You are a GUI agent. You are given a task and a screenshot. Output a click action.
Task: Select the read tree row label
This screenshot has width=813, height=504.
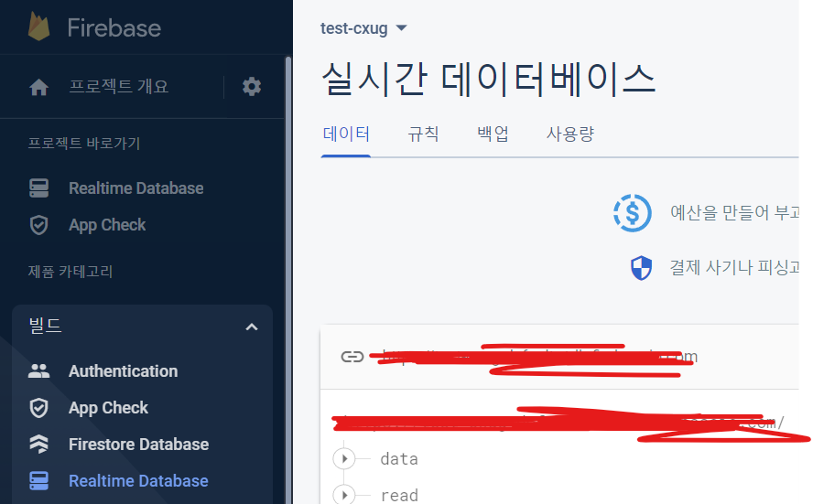399,496
